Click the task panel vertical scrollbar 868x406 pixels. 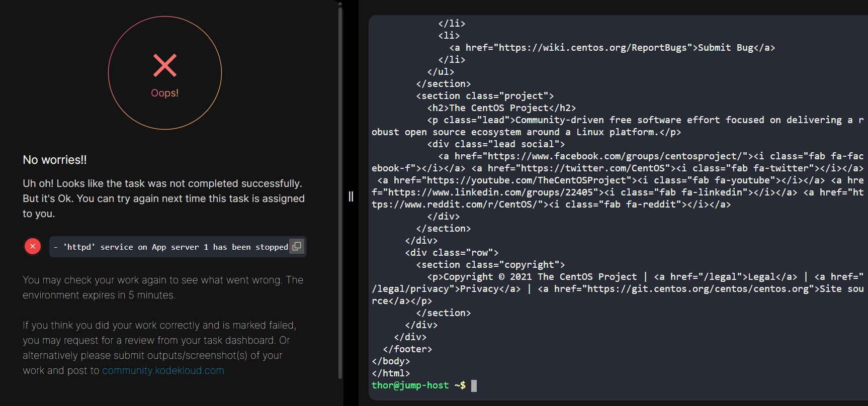[340, 191]
